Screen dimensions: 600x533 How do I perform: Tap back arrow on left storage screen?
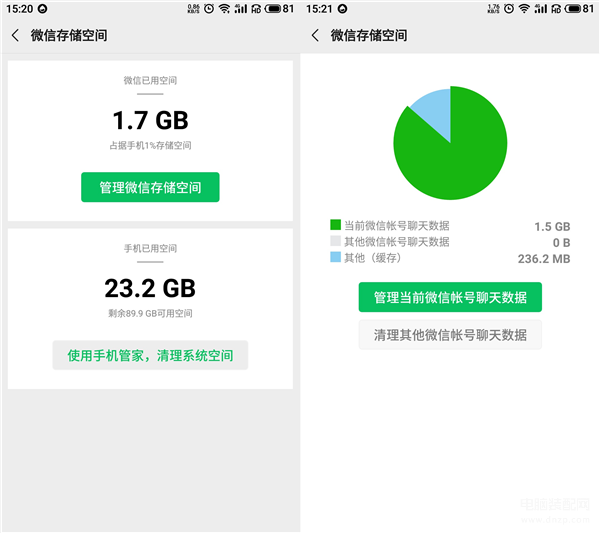[15, 35]
